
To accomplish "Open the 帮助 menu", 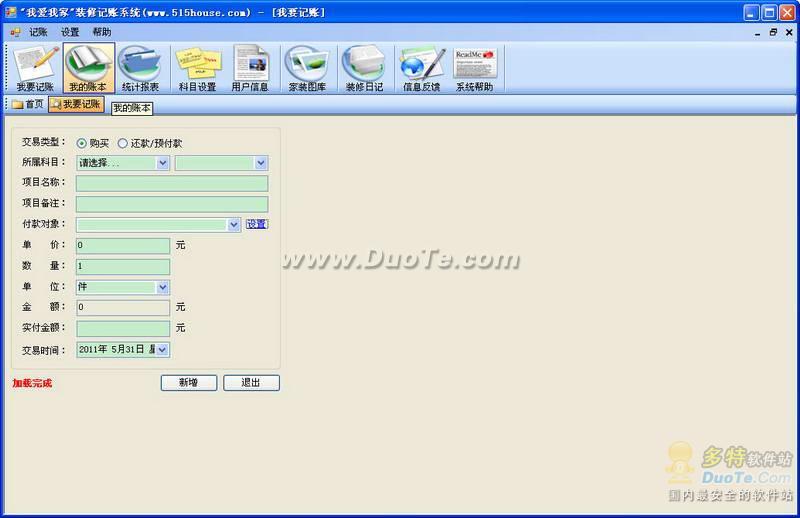I will tap(102, 32).
